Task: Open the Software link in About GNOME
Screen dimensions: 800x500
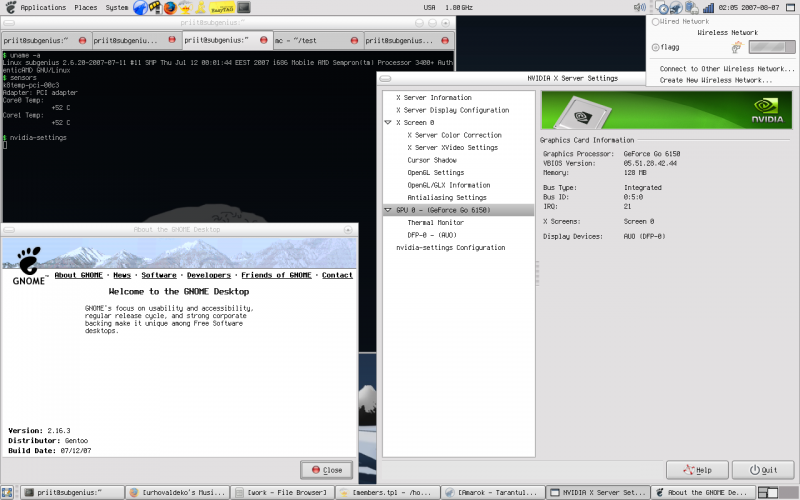Action: 159,275
